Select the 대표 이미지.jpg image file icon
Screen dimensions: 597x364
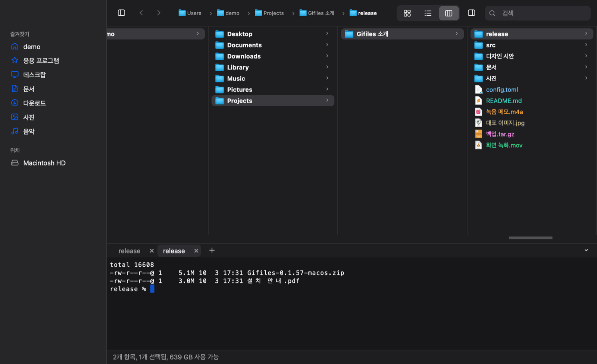coord(478,123)
